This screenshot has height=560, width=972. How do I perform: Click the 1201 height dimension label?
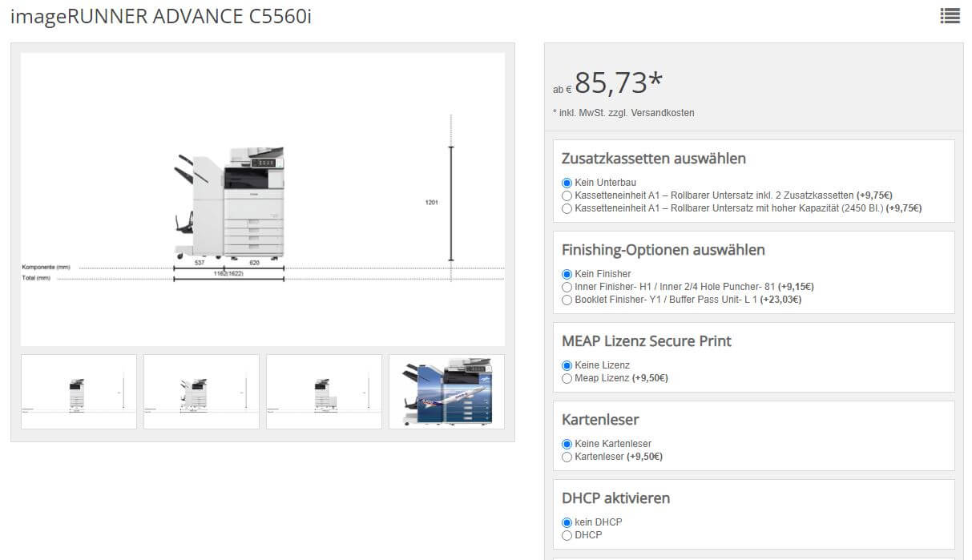(x=431, y=203)
